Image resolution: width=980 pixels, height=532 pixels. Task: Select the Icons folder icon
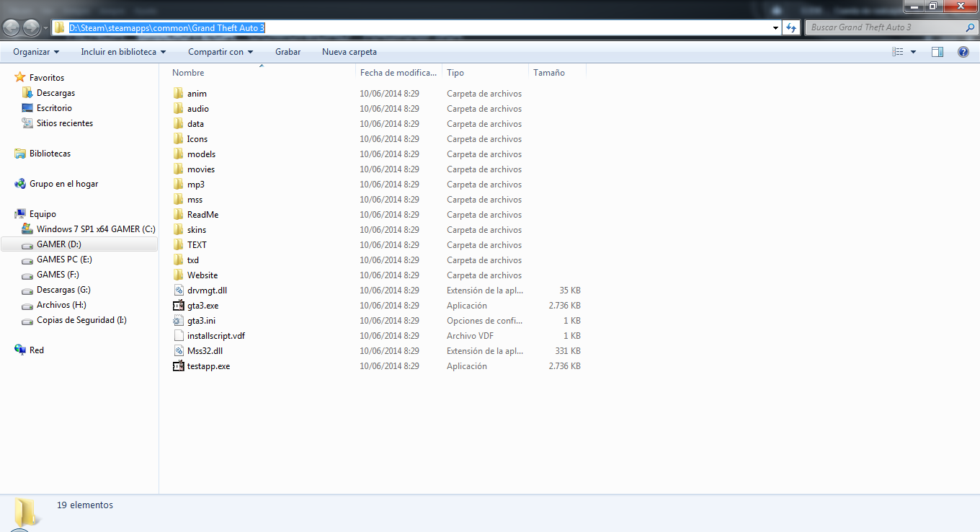[x=179, y=139]
